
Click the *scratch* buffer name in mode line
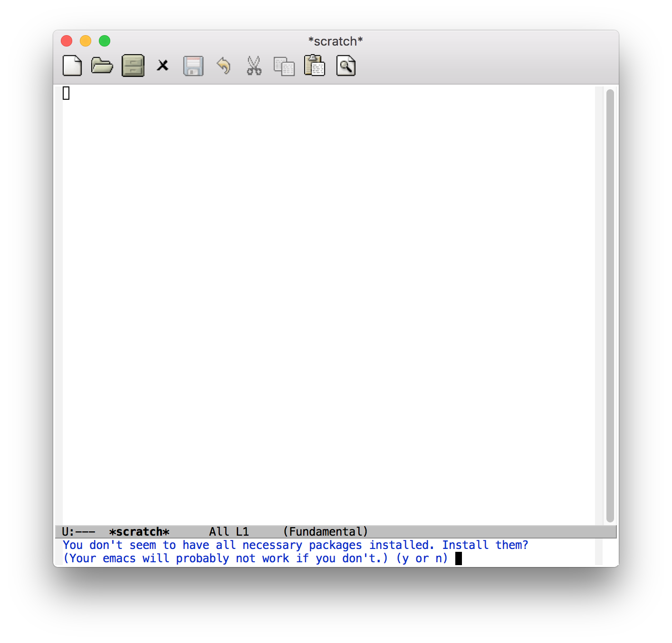(x=139, y=531)
